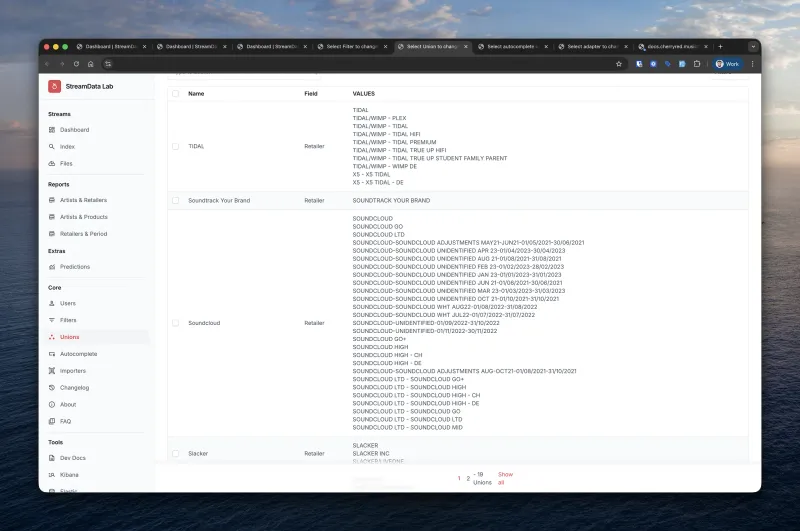This screenshot has width=800, height=531.
Task: Check the TIDAL row checkbox
Action: coord(176,146)
